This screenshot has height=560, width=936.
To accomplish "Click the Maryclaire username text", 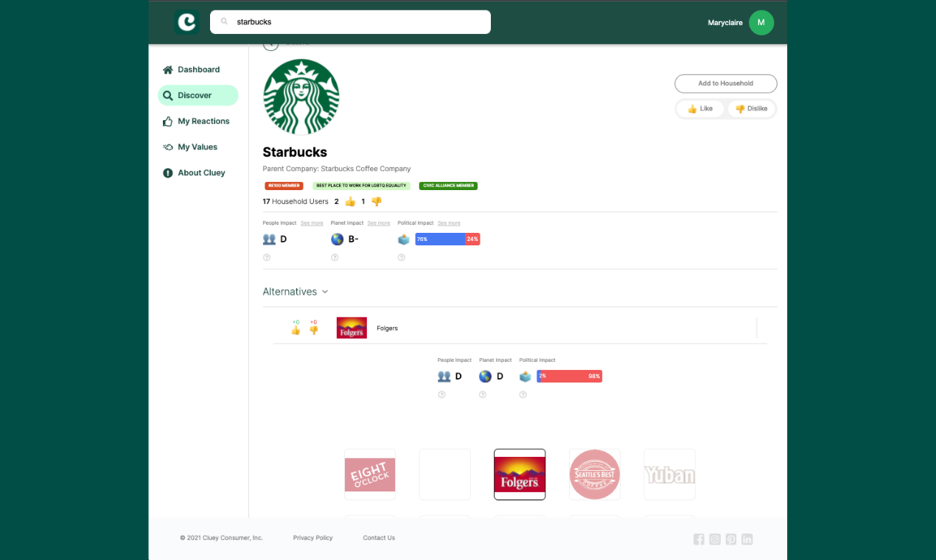I will tap(725, 23).
